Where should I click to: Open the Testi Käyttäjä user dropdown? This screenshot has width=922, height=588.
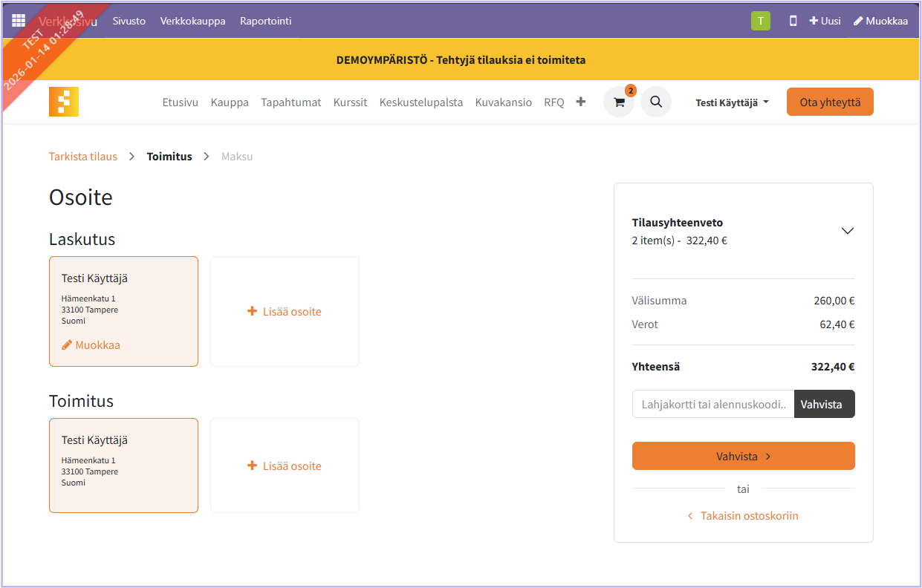(732, 102)
